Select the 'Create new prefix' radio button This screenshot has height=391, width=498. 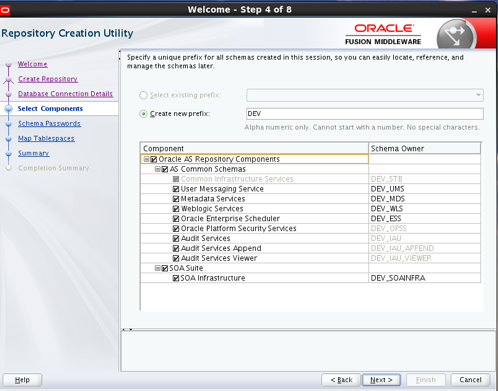coord(143,114)
